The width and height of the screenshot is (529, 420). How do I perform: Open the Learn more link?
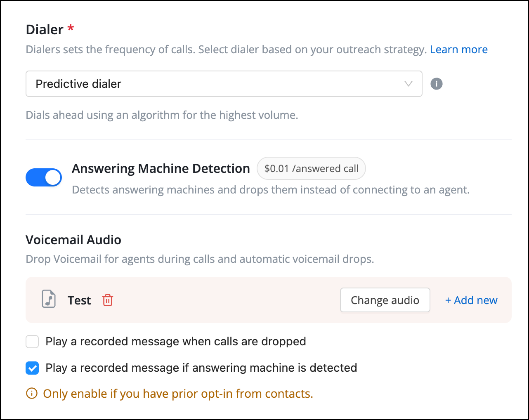click(459, 50)
